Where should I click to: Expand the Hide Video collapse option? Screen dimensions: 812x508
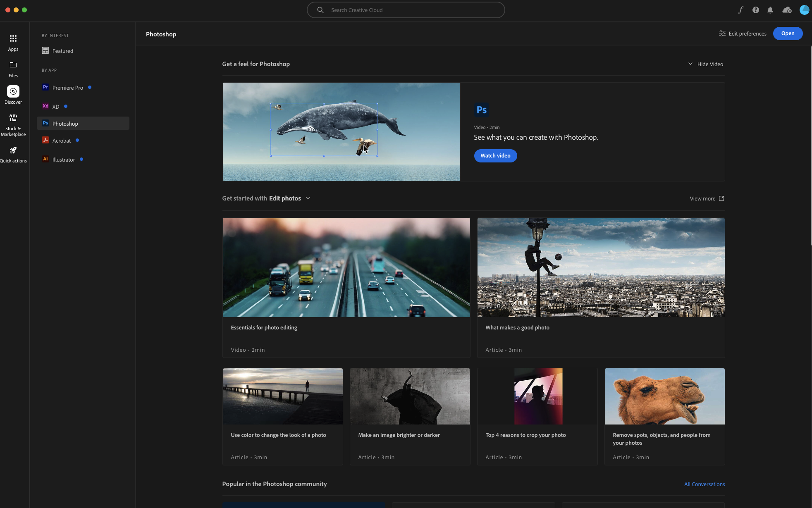(691, 64)
